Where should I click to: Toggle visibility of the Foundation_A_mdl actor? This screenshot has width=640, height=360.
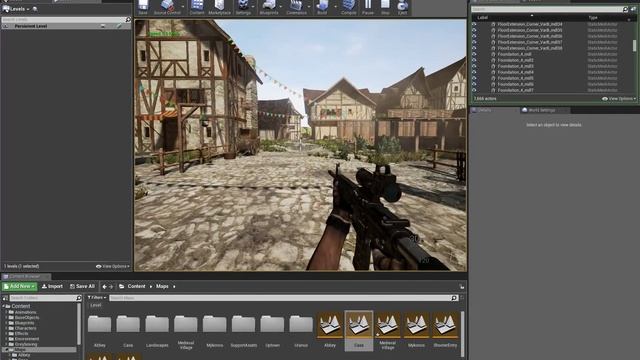[x=474, y=54]
